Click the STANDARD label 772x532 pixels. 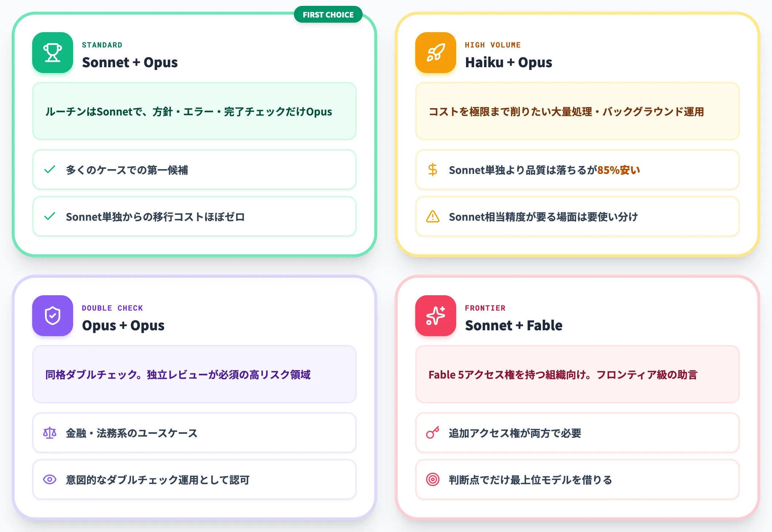click(102, 45)
